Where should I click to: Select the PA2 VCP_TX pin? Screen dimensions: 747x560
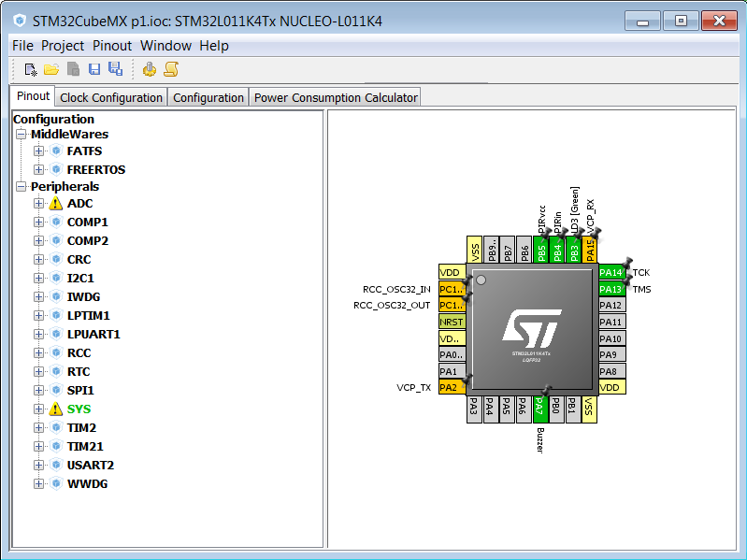(453, 388)
